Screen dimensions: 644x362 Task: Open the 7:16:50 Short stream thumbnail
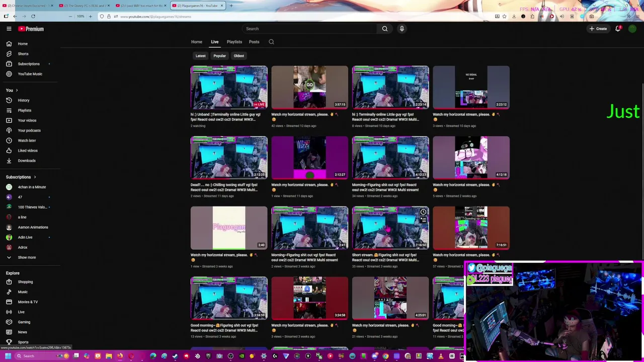[390, 228]
